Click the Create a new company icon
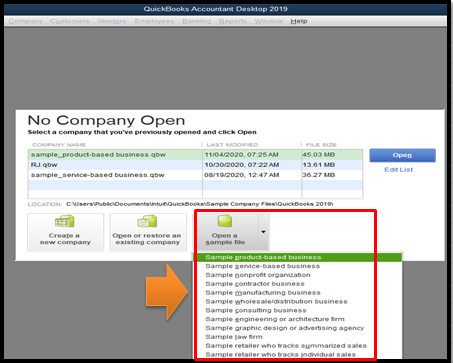Image resolution: width=453 pixels, height=363 pixels. pyautogui.click(x=65, y=222)
